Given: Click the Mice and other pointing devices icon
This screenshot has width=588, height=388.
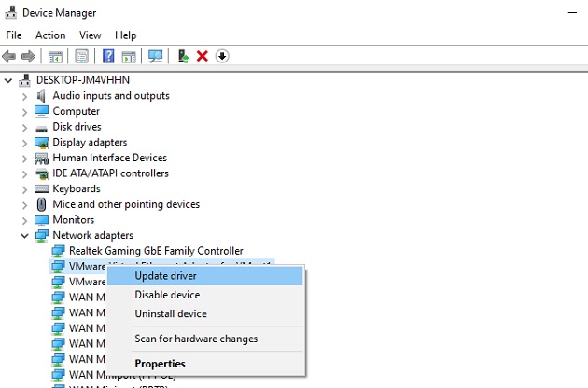Looking at the screenshot, I should (x=41, y=204).
